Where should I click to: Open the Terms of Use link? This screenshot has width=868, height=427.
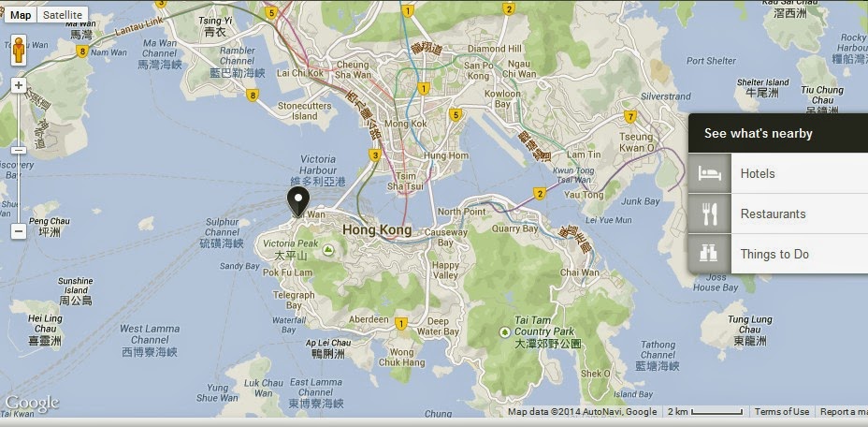tap(782, 411)
